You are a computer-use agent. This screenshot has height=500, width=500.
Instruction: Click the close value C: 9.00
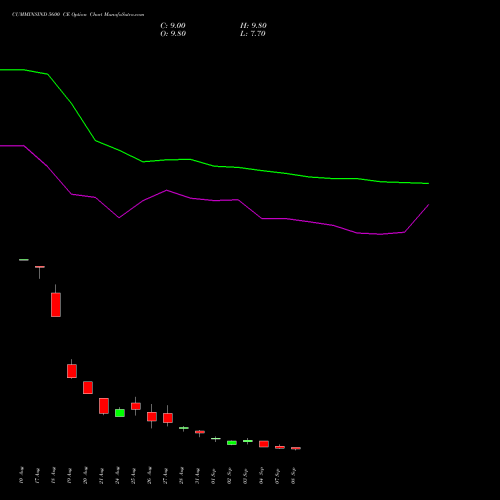(173, 26)
